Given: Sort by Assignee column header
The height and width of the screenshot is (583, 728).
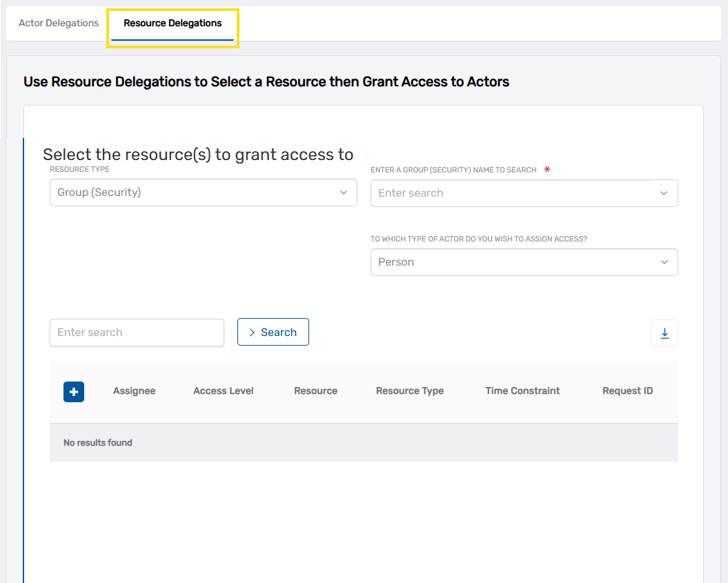Looking at the screenshot, I should (x=134, y=391).
